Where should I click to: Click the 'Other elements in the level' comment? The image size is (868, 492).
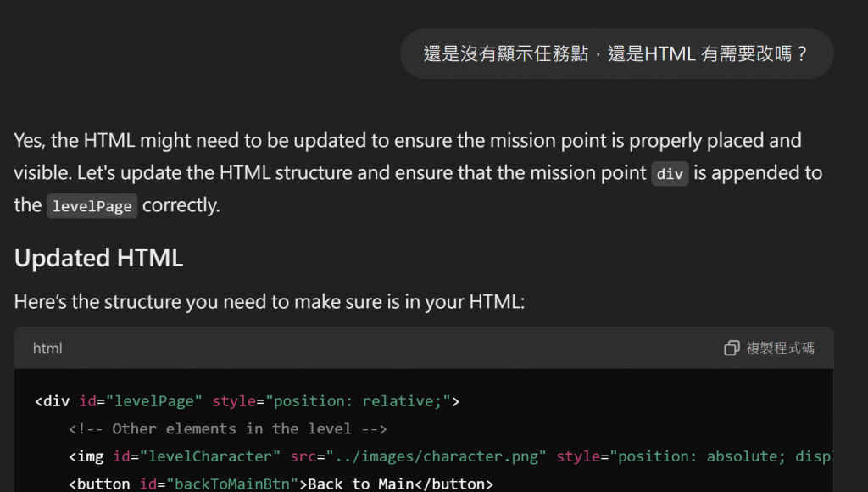tap(227, 429)
